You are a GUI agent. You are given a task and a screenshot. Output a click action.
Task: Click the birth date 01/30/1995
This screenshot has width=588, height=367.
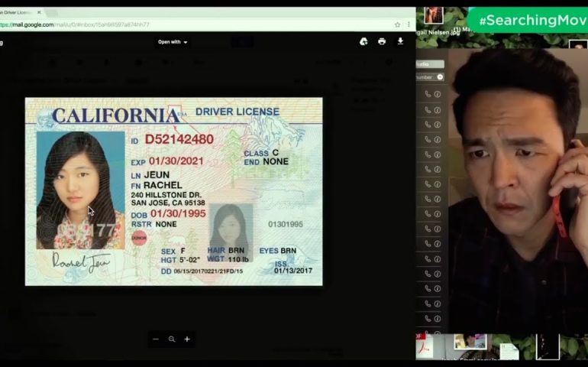tap(178, 213)
